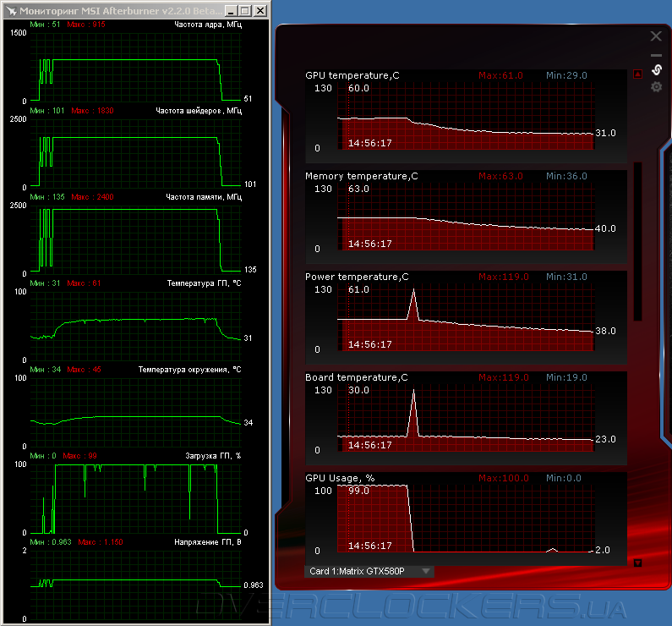Click Max:119.0 on Power temperature graph
The width and height of the screenshot is (672, 626).
tap(504, 277)
